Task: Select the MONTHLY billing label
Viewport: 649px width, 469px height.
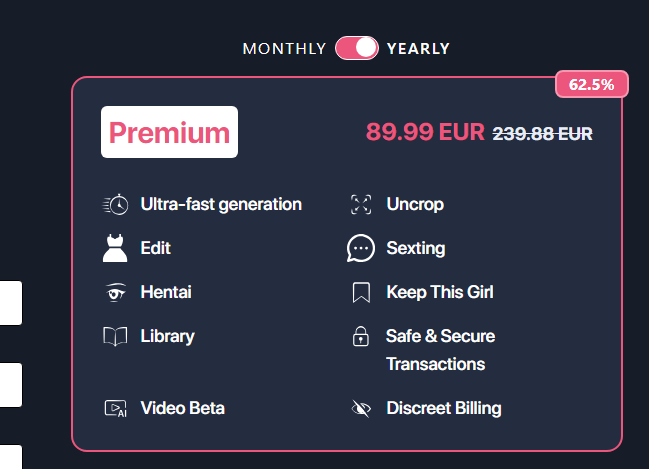Action: [284, 49]
